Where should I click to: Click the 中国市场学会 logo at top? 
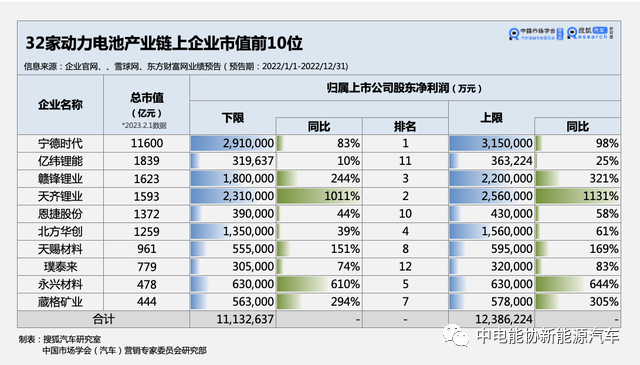pyautogui.click(x=536, y=34)
